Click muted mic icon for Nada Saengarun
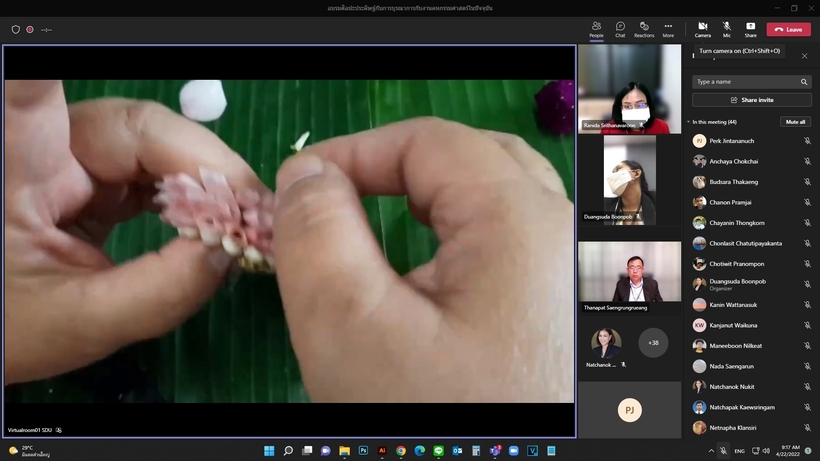The image size is (820, 461). pos(807,366)
